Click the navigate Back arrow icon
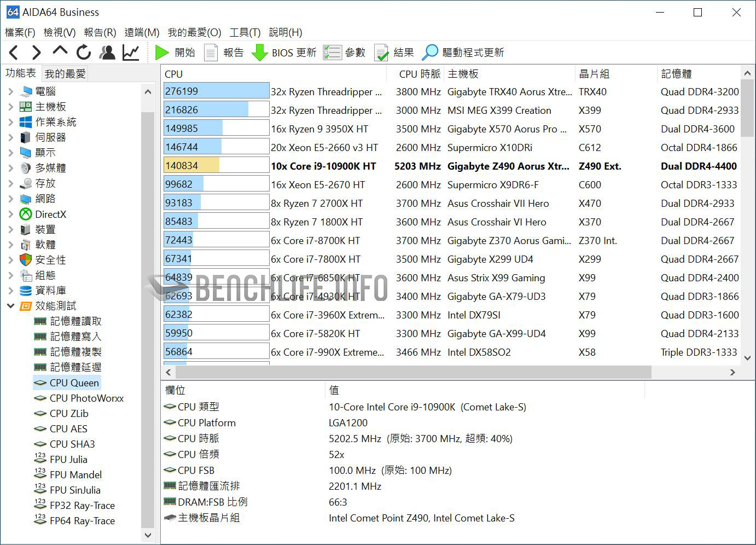Image resolution: width=756 pixels, height=545 pixels. click(x=14, y=53)
